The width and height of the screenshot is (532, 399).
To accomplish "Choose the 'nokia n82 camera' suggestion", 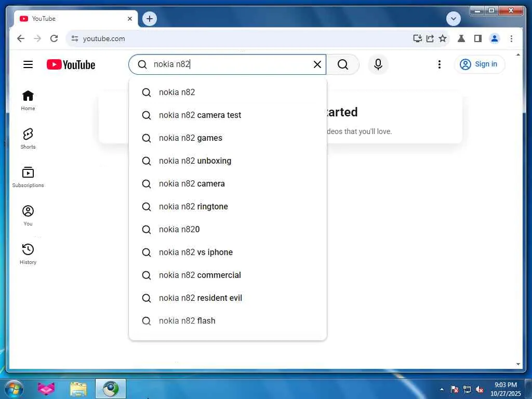I will coord(228,183).
